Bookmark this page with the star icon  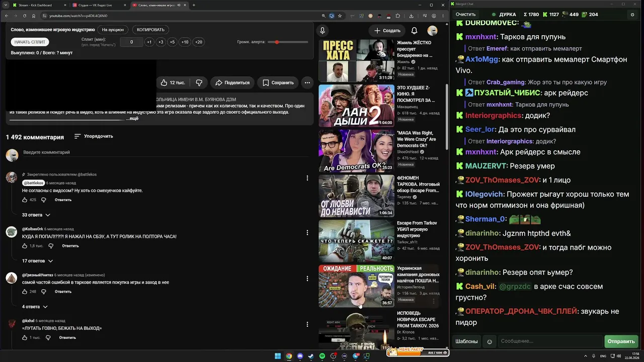340,16
